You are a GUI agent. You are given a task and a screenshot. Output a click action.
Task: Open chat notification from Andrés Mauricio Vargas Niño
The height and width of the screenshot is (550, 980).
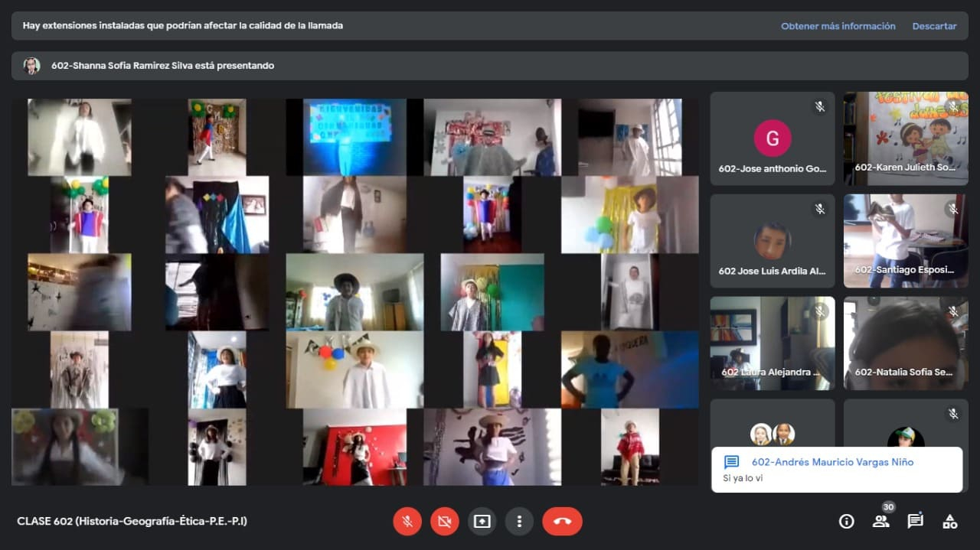tap(836, 470)
